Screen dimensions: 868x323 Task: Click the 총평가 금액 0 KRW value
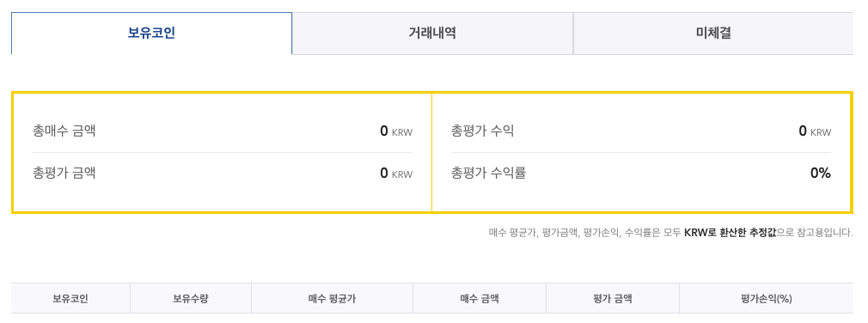click(x=396, y=174)
